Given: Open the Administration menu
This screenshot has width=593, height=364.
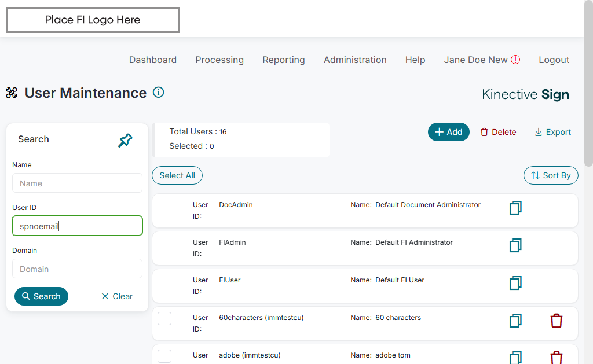Looking at the screenshot, I should click(355, 60).
